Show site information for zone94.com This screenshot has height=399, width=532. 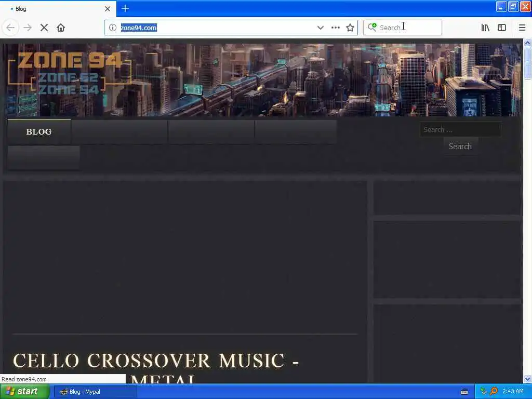[x=113, y=28]
